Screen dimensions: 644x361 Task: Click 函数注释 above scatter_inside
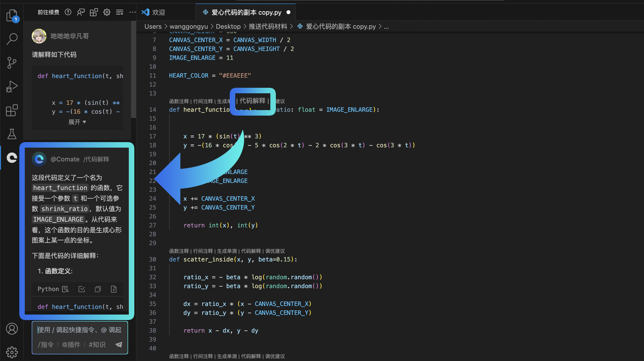point(179,251)
